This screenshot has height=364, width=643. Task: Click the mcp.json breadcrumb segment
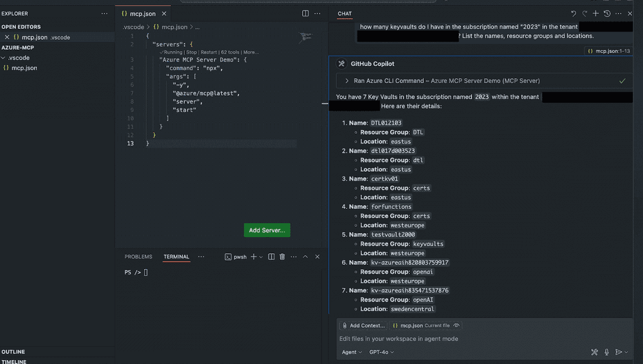coord(175,27)
